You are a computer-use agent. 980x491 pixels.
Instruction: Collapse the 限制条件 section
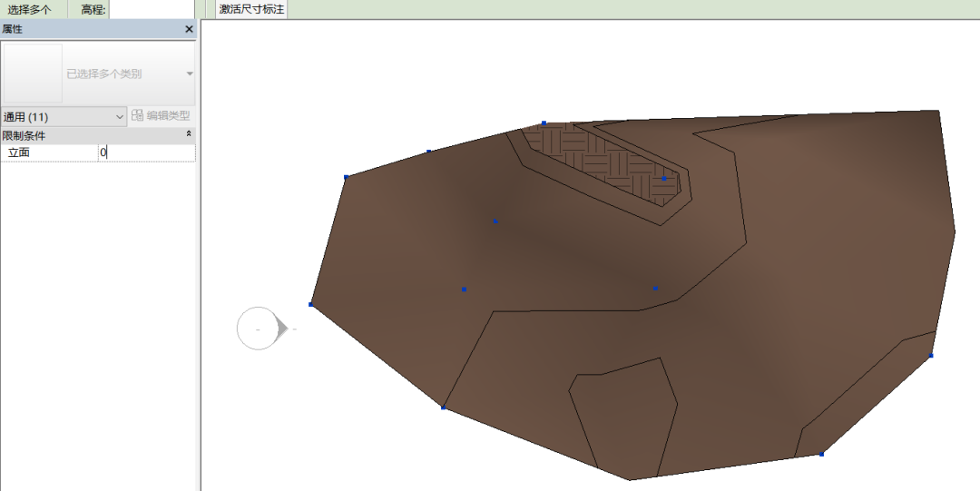189,133
